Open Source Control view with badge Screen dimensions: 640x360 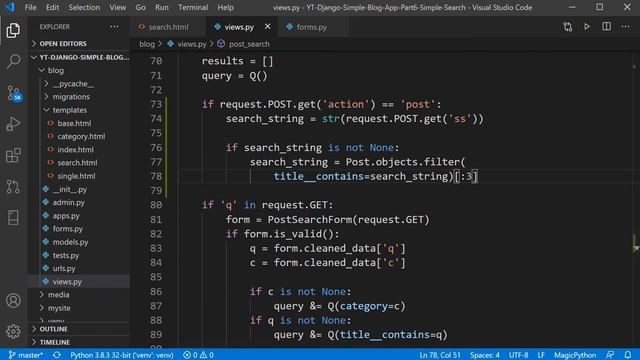click(14, 93)
